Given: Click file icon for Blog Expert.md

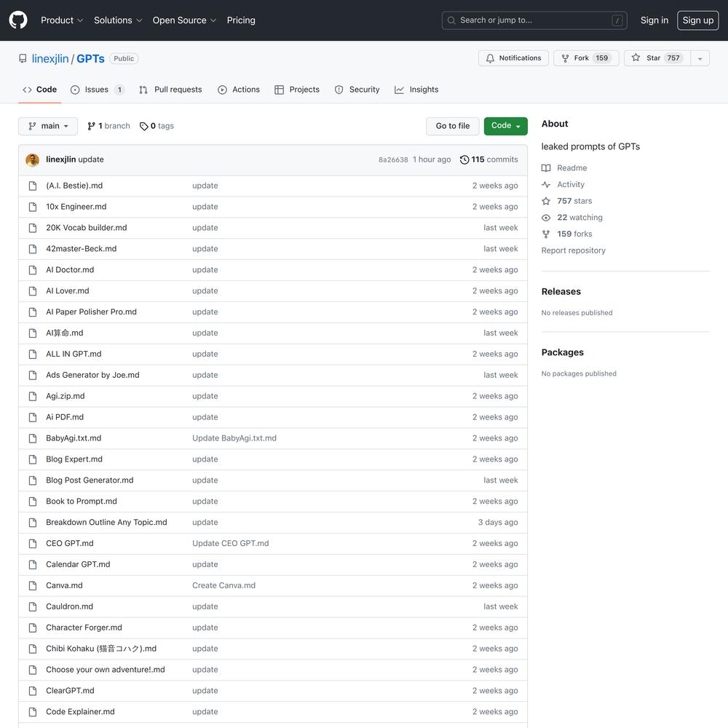Looking at the screenshot, I should [33, 459].
